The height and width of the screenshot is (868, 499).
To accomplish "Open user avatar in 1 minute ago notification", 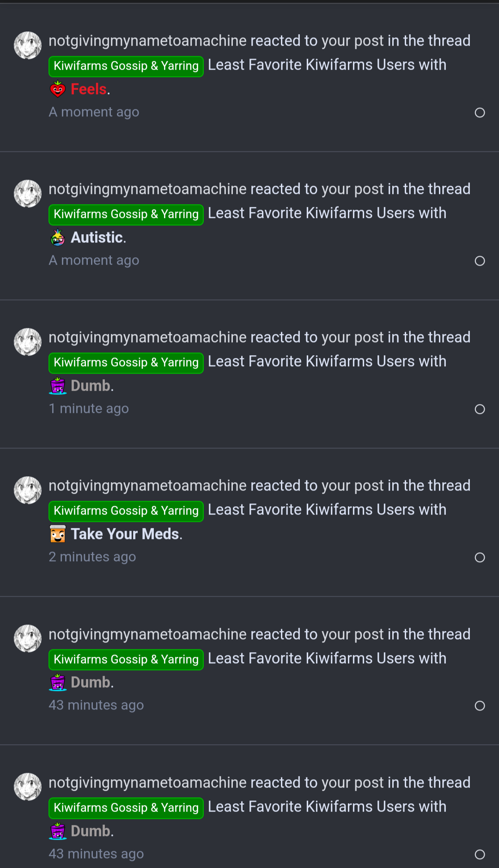I will (x=28, y=342).
